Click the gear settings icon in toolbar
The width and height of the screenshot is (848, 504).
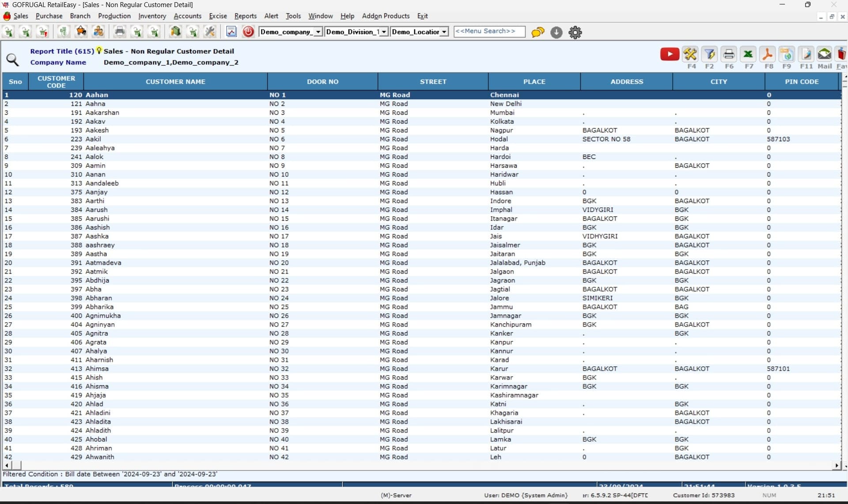pos(575,32)
